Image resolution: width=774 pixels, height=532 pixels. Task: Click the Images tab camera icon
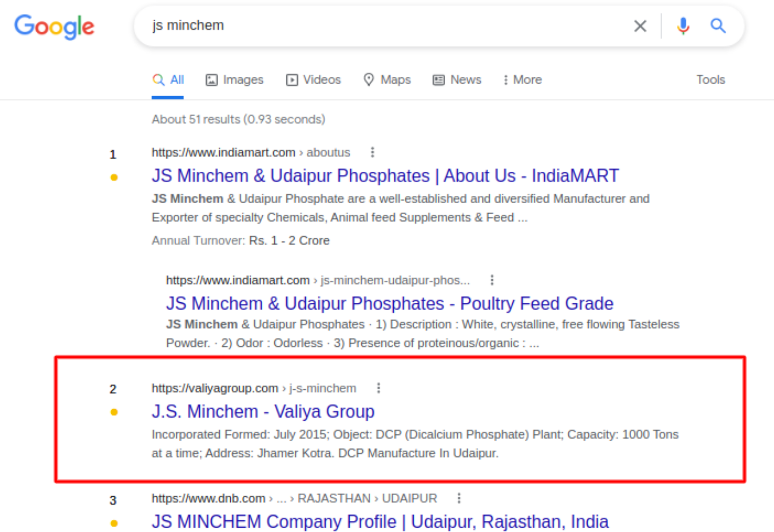tap(211, 79)
